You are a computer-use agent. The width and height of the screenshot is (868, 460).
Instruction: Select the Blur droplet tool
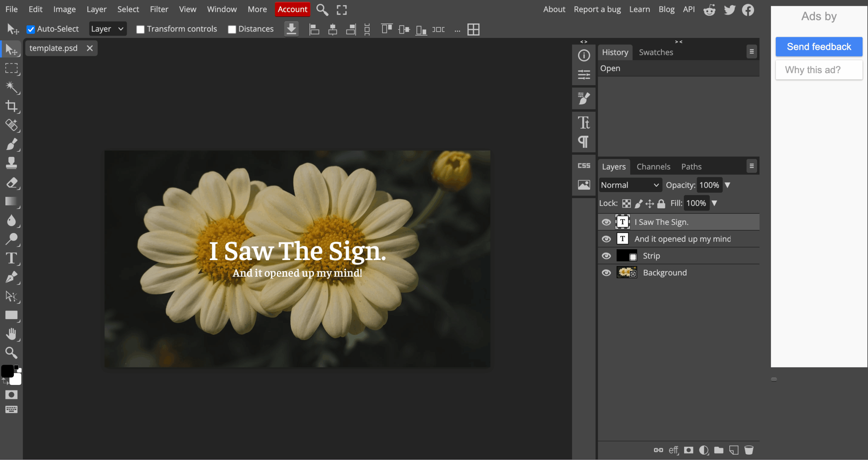click(x=12, y=221)
